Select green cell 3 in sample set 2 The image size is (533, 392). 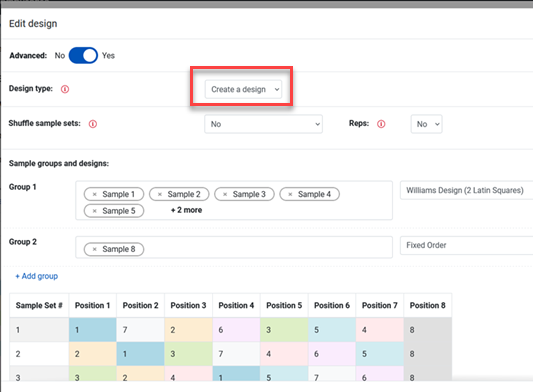(x=188, y=354)
